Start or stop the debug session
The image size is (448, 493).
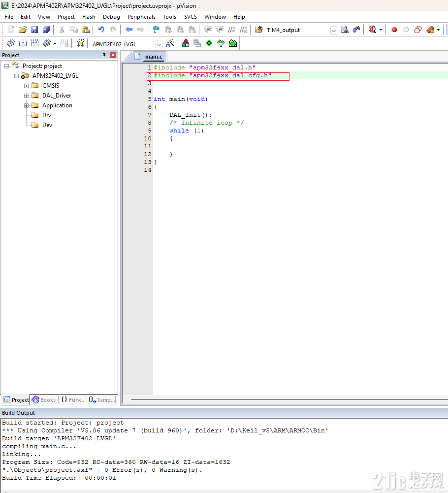click(x=372, y=30)
